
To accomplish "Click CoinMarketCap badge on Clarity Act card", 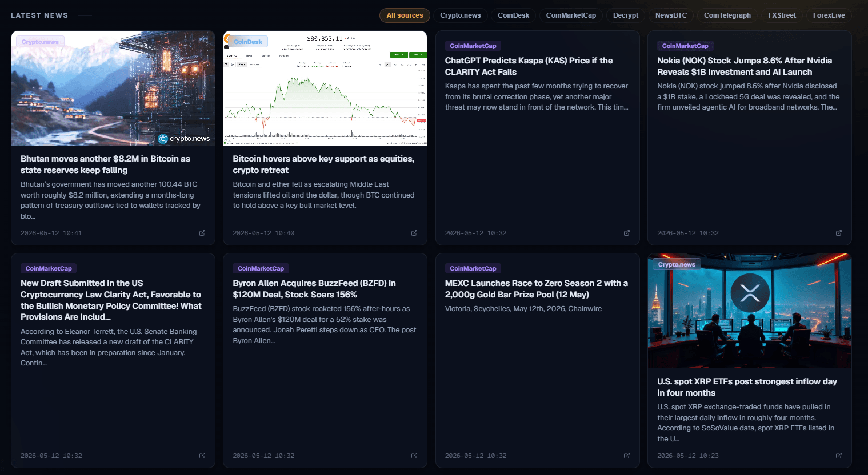I will [49, 268].
